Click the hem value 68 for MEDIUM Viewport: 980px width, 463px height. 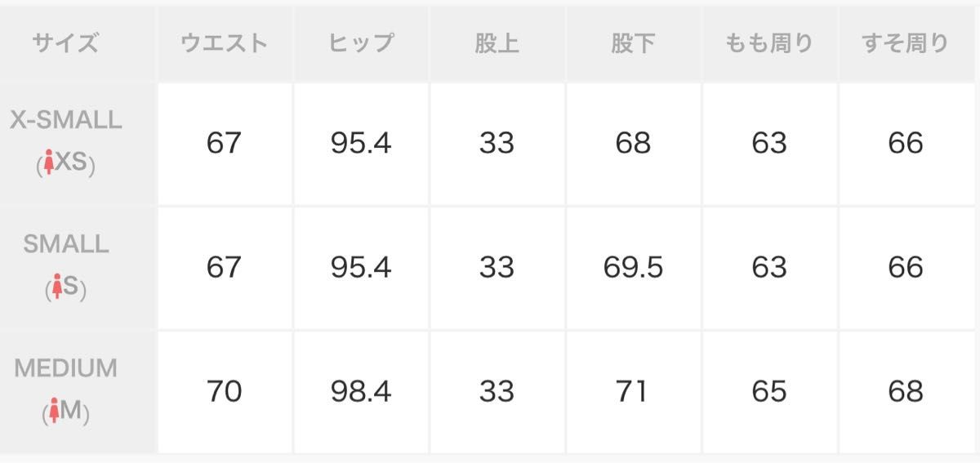tap(906, 392)
